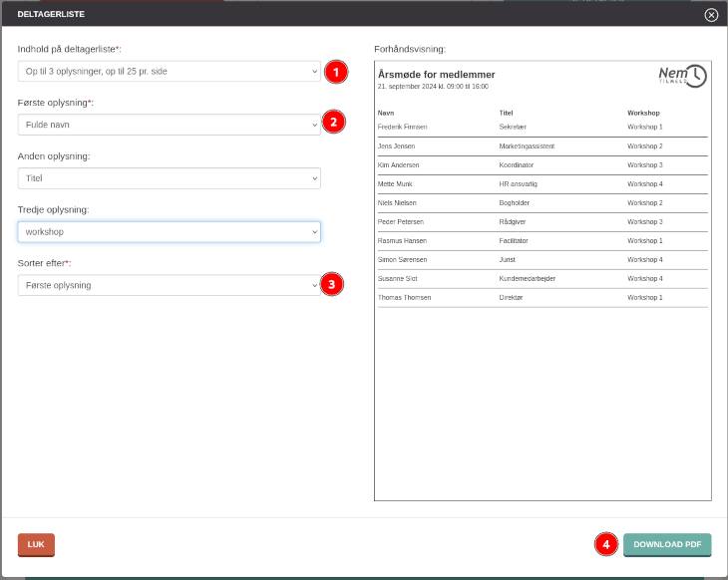This screenshot has height=580, width=728.
Task: Click the 'DELTAGERLISTE' dialog title
Action: pyautogui.click(x=51, y=14)
